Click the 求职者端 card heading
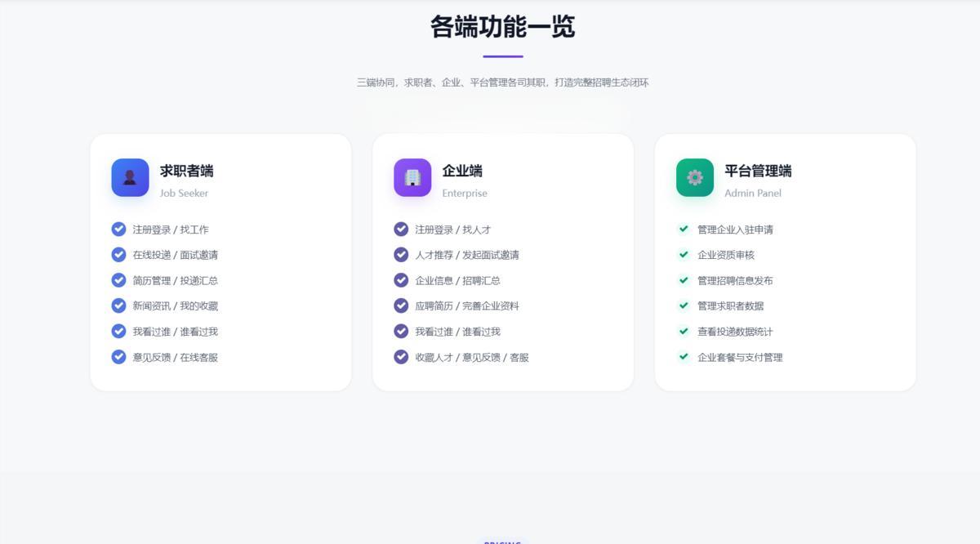980x544 pixels. pos(186,171)
